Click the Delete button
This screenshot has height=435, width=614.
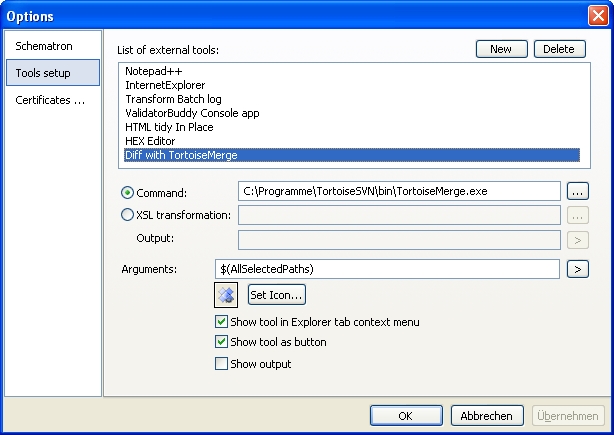[560, 49]
